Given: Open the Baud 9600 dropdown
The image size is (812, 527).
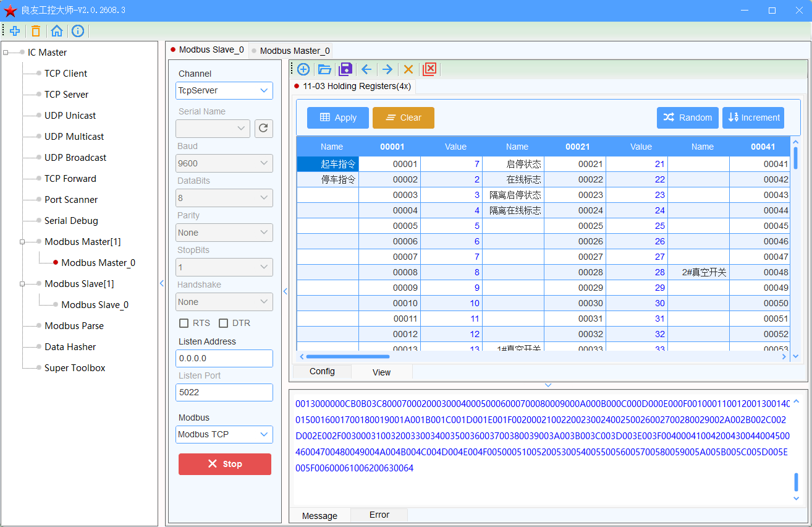Looking at the screenshot, I should pyautogui.click(x=224, y=163).
